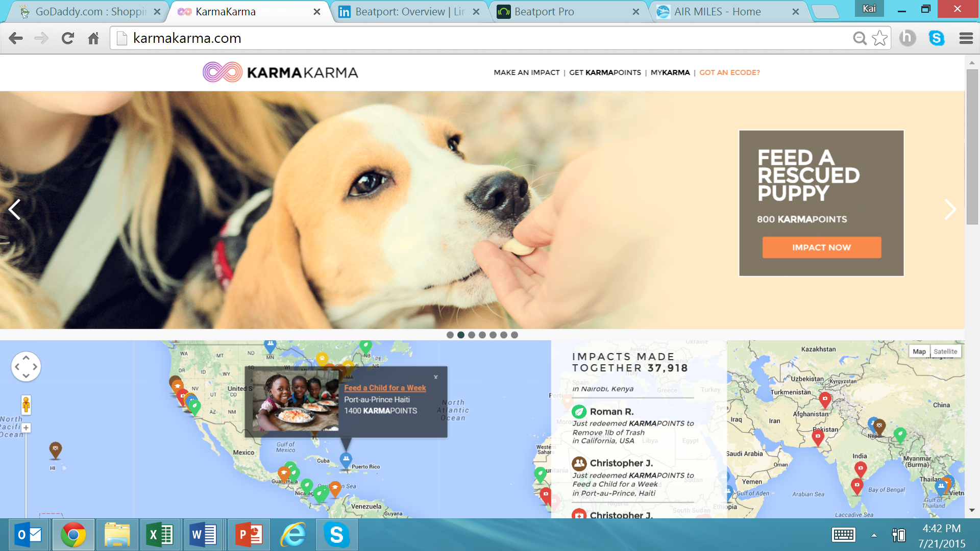Advance carousel with right chevron arrow
The image size is (980, 551).
[x=950, y=209]
